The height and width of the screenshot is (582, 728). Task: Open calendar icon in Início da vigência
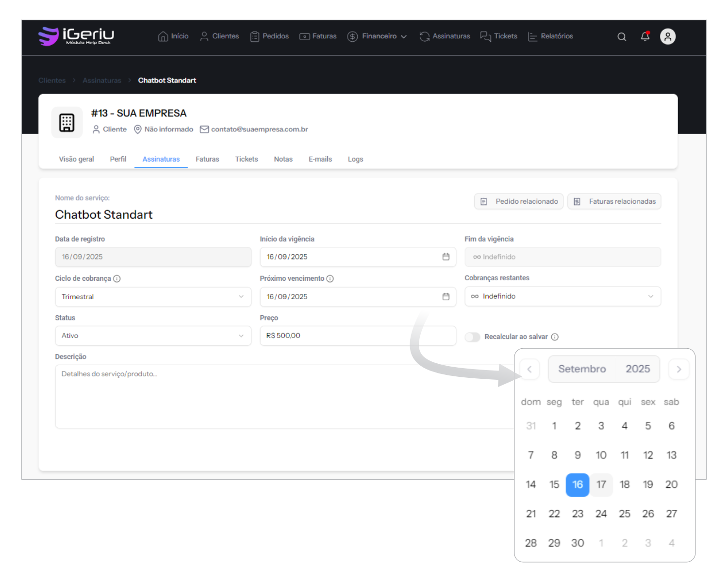(446, 257)
